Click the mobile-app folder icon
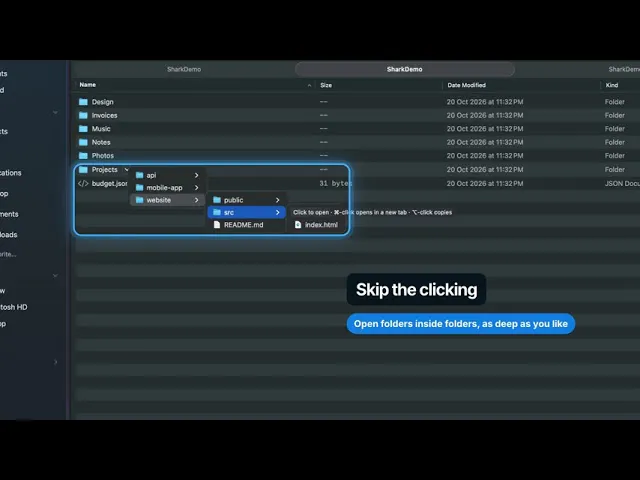The height and width of the screenshot is (480, 640). tap(140, 187)
